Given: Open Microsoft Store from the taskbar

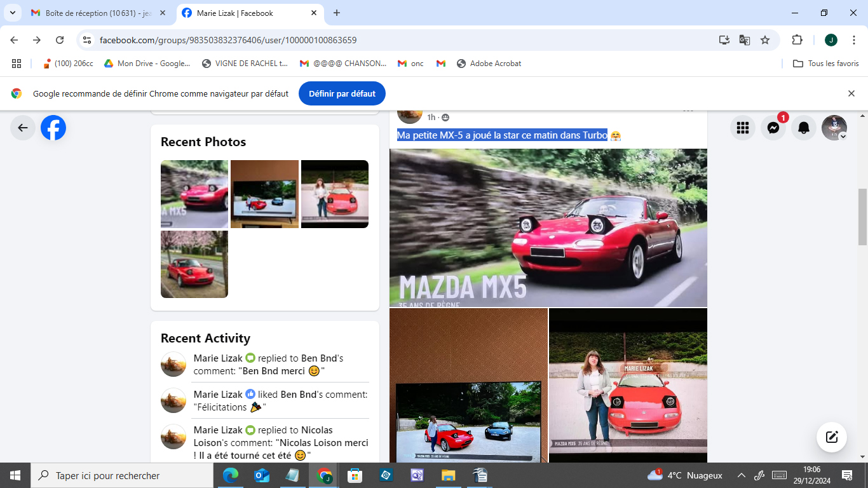Looking at the screenshot, I should 355,475.
